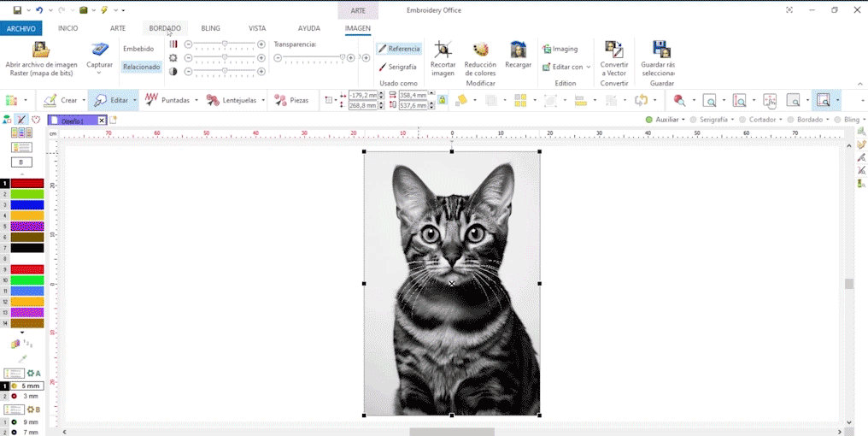Close the Diseño1 document tab
The width and height of the screenshot is (868, 436).
(102, 121)
